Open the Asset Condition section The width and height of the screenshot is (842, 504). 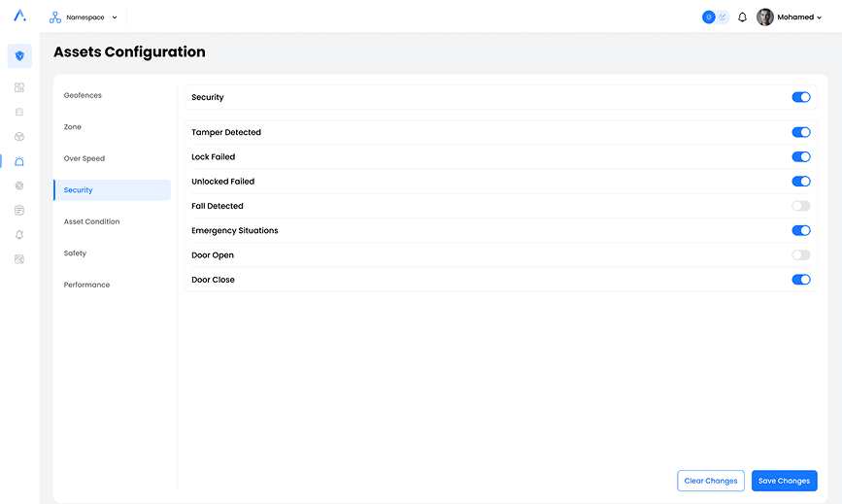pos(92,221)
